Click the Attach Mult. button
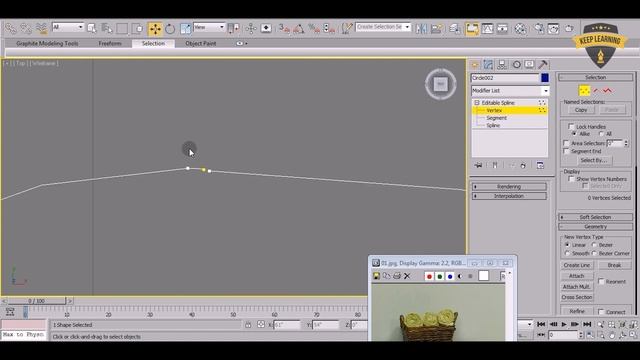Image resolution: width=640 pixels, height=360 pixels. (x=577, y=287)
